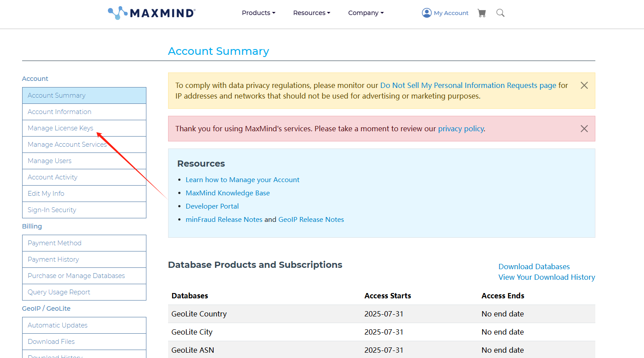Image resolution: width=644 pixels, height=358 pixels.
Task: Dismiss the pink privacy policy notice
Action: click(x=584, y=129)
